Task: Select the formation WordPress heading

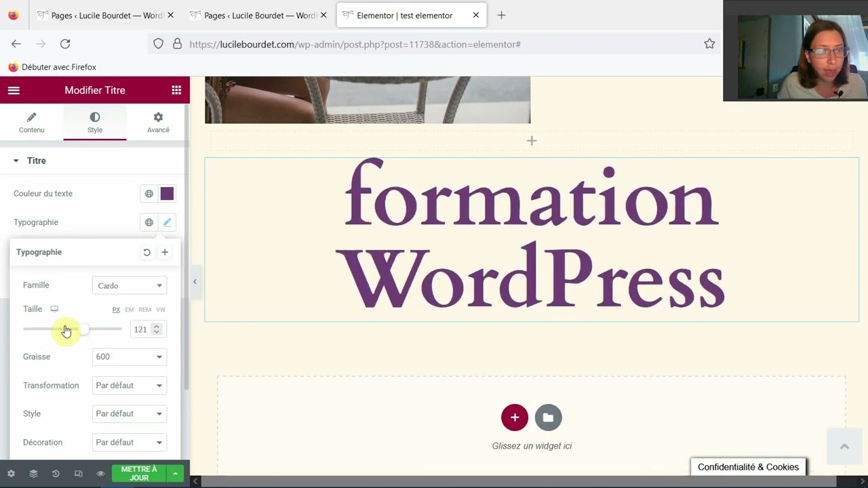Action: pyautogui.click(x=532, y=239)
